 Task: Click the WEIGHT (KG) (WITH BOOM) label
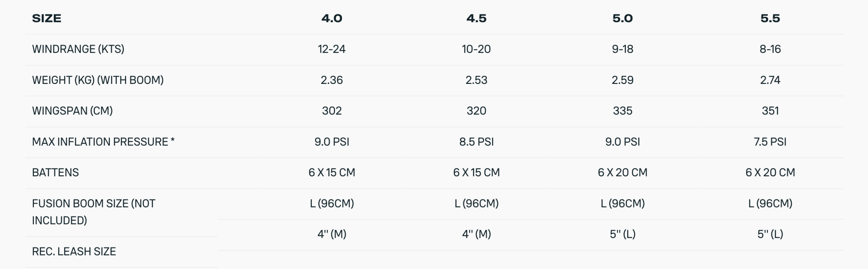click(x=98, y=80)
